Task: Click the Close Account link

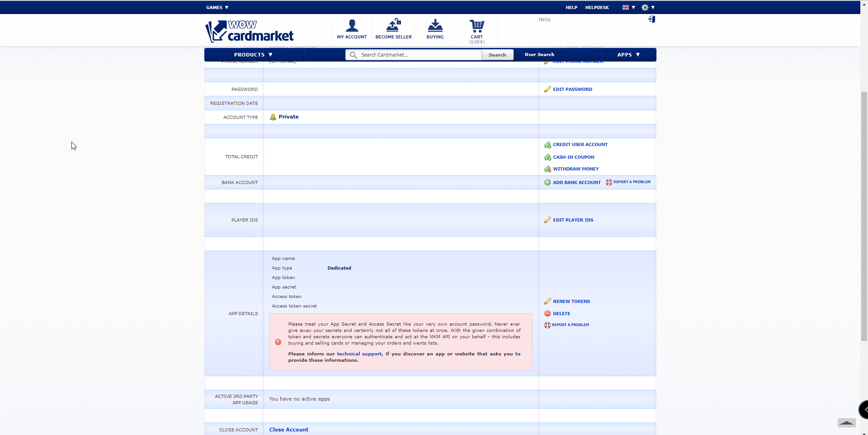Action: pyautogui.click(x=289, y=430)
